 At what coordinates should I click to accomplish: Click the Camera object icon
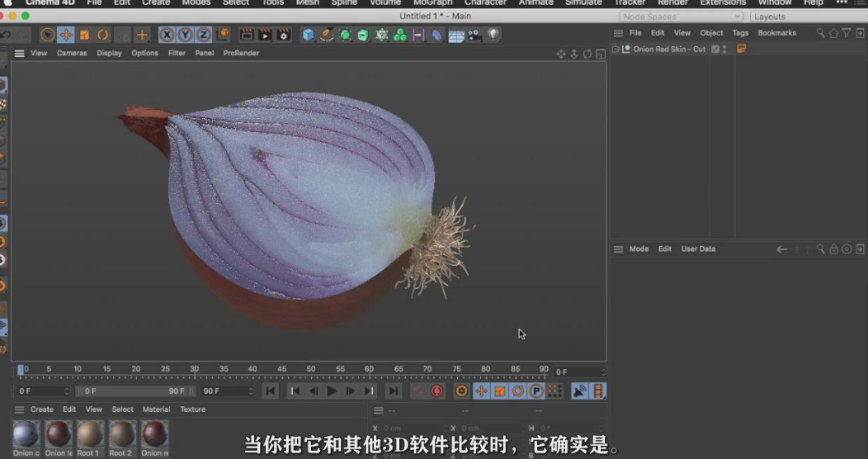[474, 35]
